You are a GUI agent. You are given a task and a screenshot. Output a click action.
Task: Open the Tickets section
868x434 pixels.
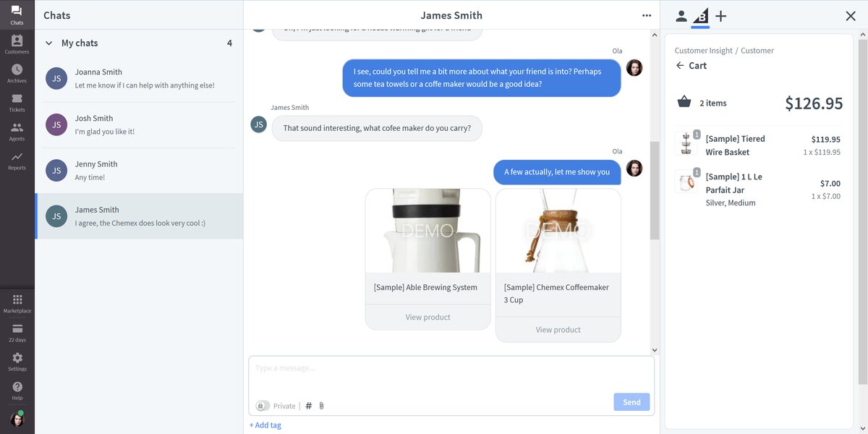(x=17, y=102)
